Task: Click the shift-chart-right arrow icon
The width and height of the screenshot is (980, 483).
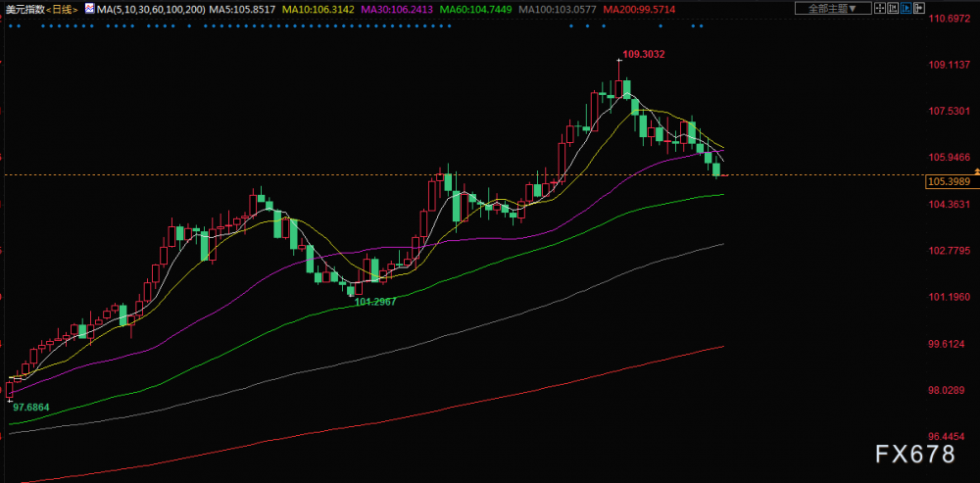Action: point(919,8)
